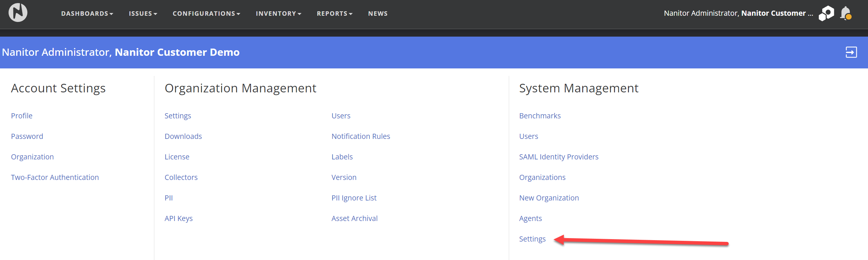Go to SAML Identity Providers
The height and width of the screenshot is (260, 868).
point(558,157)
